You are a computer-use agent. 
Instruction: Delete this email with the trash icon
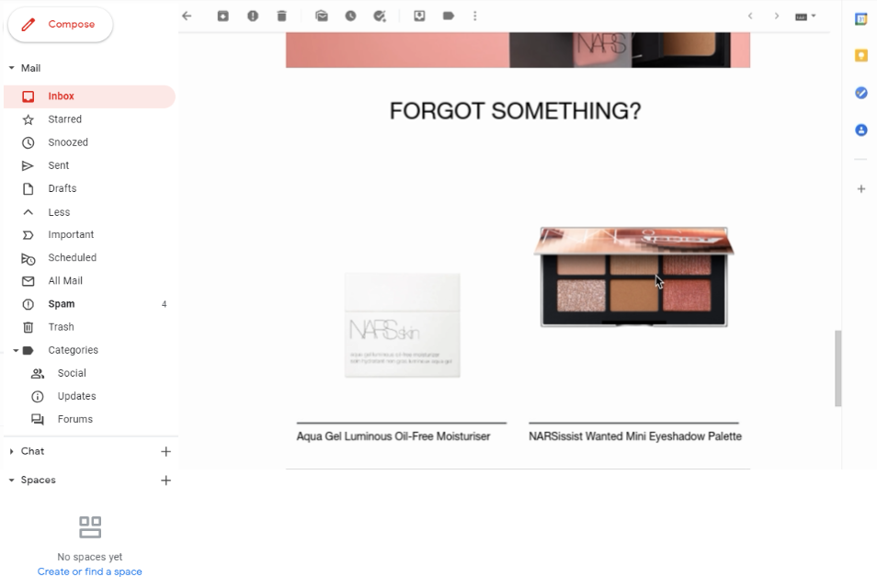(x=282, y=17)
